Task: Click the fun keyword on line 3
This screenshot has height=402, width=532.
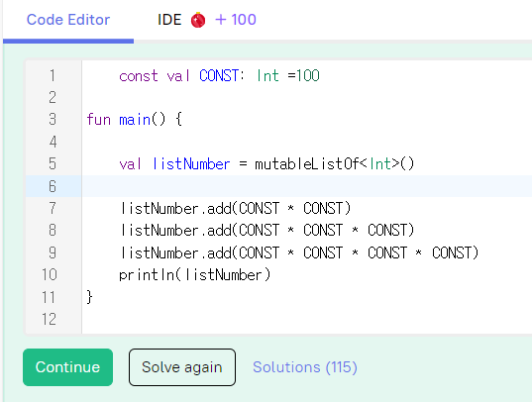Action: pyautogui.click(x=99, y=120)
